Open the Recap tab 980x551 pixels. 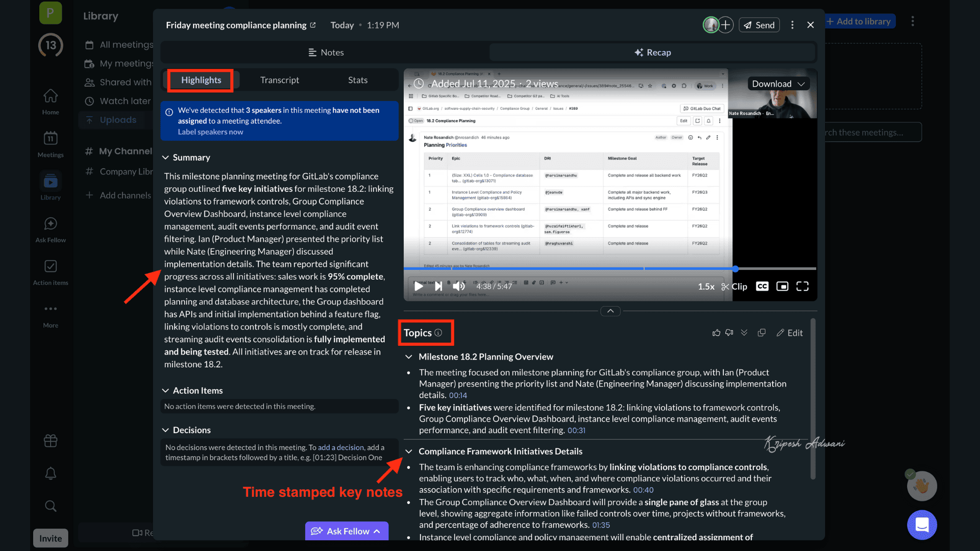click(652, 53)
